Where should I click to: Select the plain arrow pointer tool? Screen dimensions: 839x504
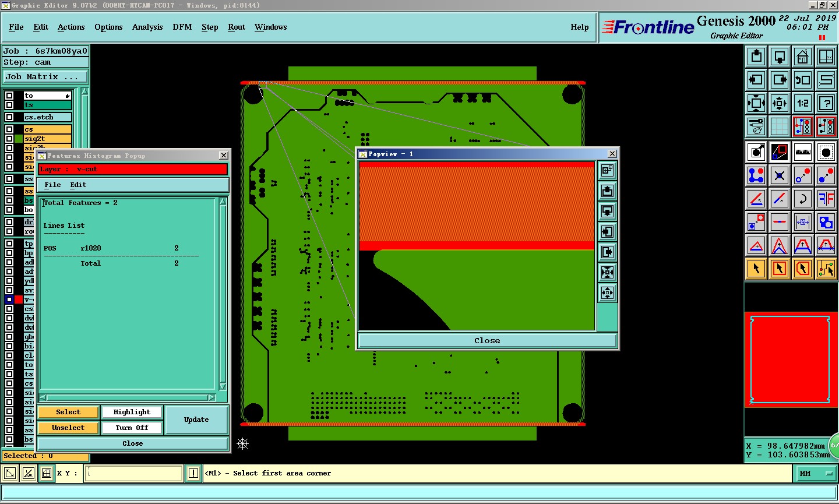756,269
